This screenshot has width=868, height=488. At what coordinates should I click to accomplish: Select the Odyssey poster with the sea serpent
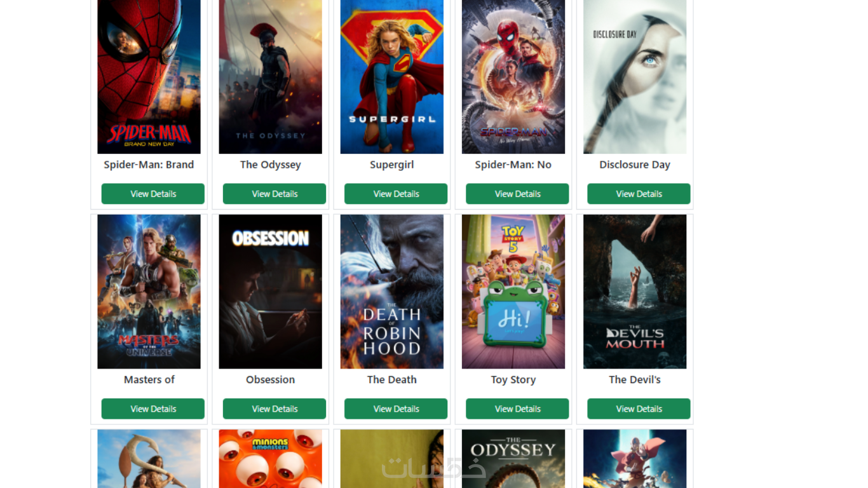[513, 459]
